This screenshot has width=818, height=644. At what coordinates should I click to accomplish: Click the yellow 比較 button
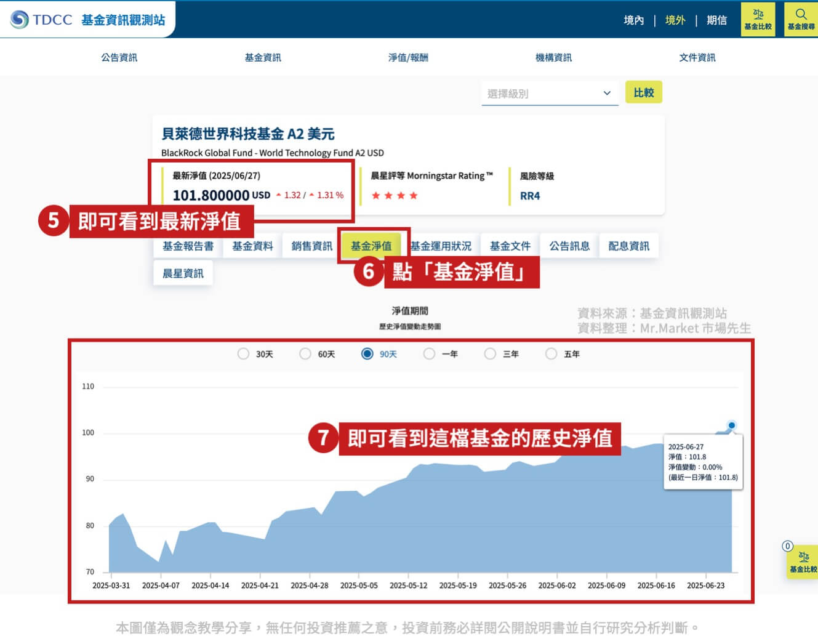(x=644, y=92)
